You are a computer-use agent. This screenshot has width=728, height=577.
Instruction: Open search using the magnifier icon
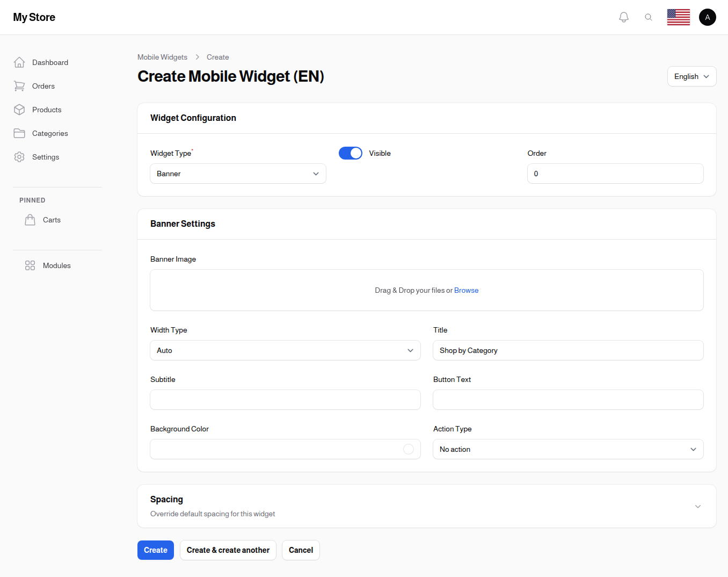point(649,17)
